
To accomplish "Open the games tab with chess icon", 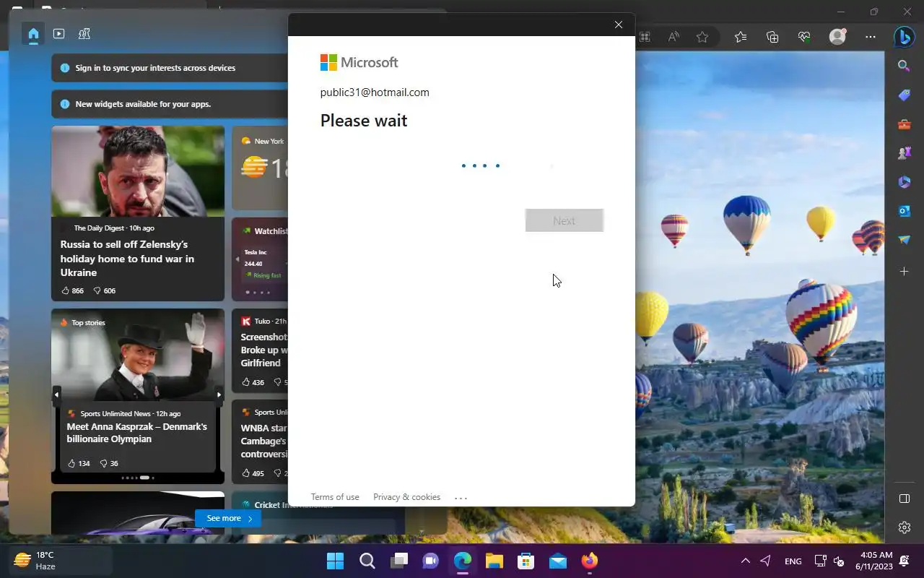I will coord(84,33).
